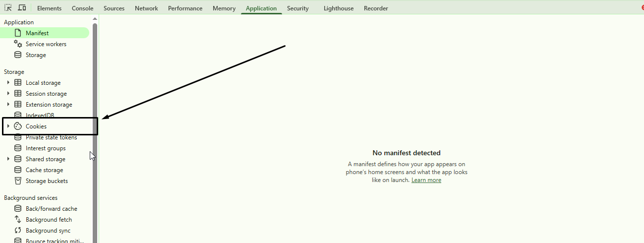Click the No manifest detected heading
This screenshot has height=243, width=644.
(407, 153)
